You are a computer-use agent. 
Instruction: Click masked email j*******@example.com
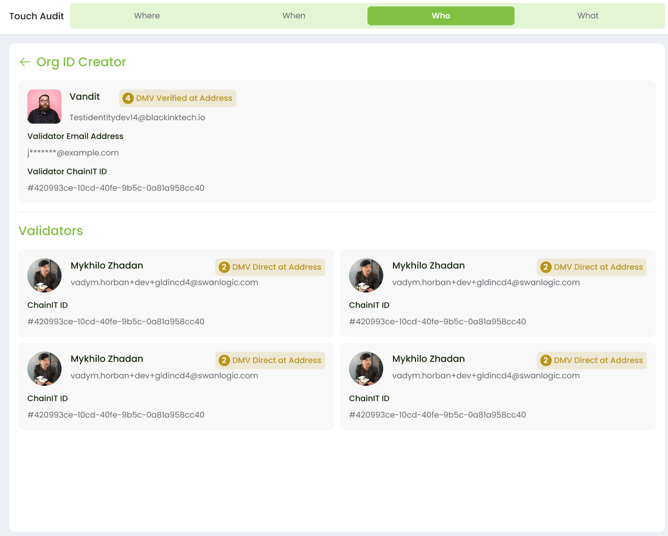point(73,153)
